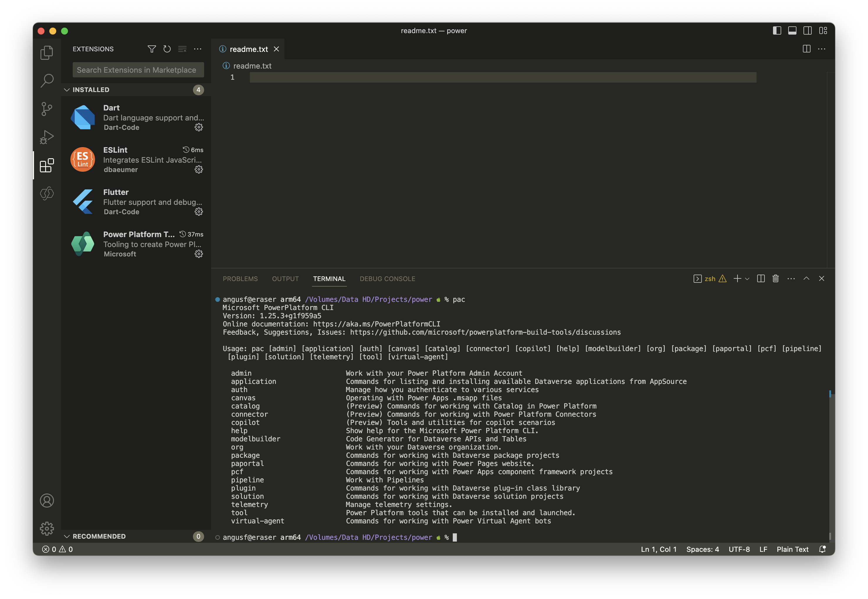Switch to the DEBUG CONSOLE tab
This screenshot has height=599, width=868.
pyautogui.click(x=387, y=278)
